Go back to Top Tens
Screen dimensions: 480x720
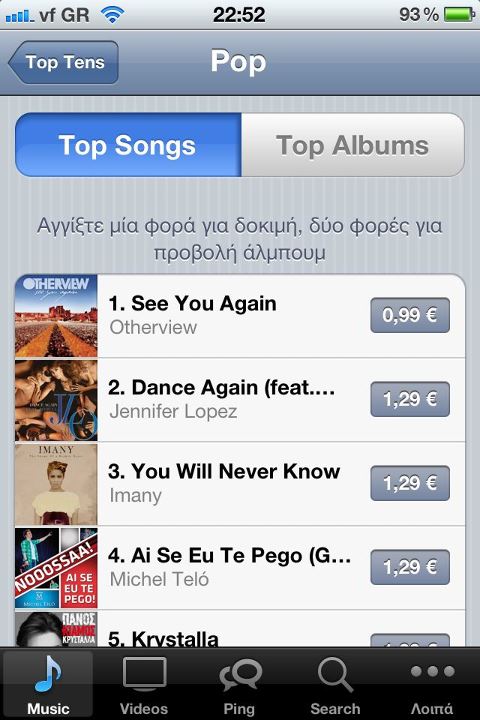point(63,62)
